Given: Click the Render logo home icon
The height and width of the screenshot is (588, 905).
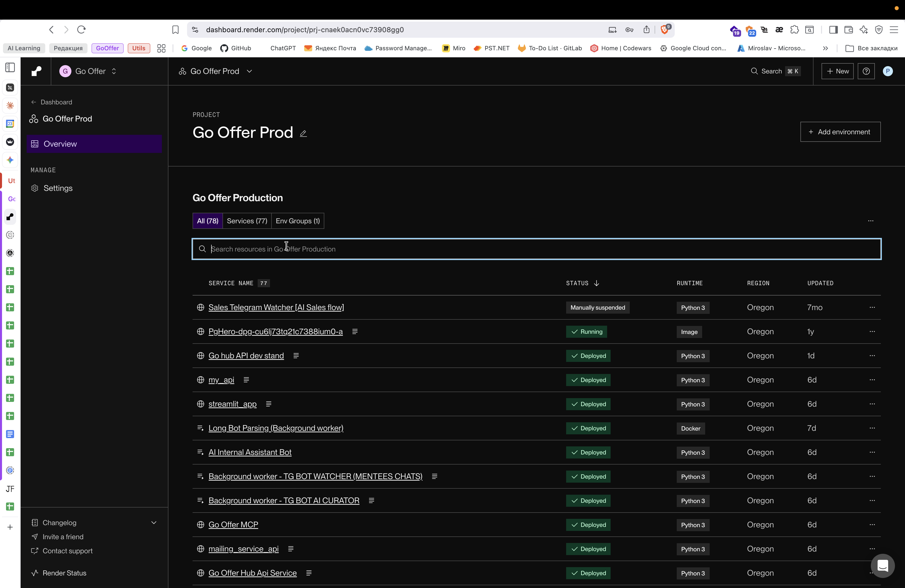Looking at the screenshot, I should coord(36,71).
